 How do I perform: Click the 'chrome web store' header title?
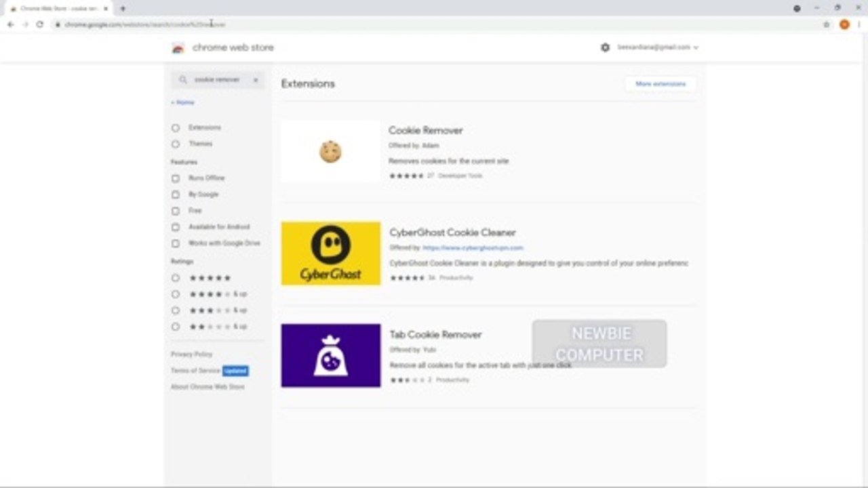pos(233,47)
